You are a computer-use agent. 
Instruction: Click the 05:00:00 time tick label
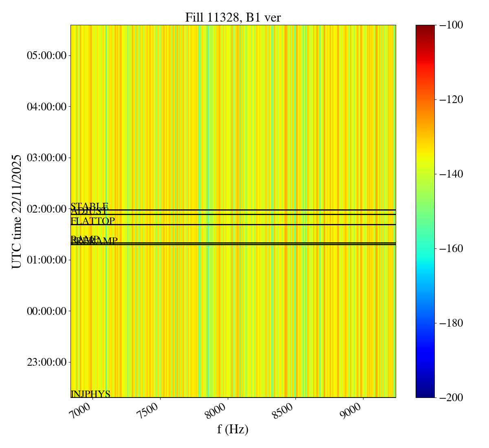[46, 55]
